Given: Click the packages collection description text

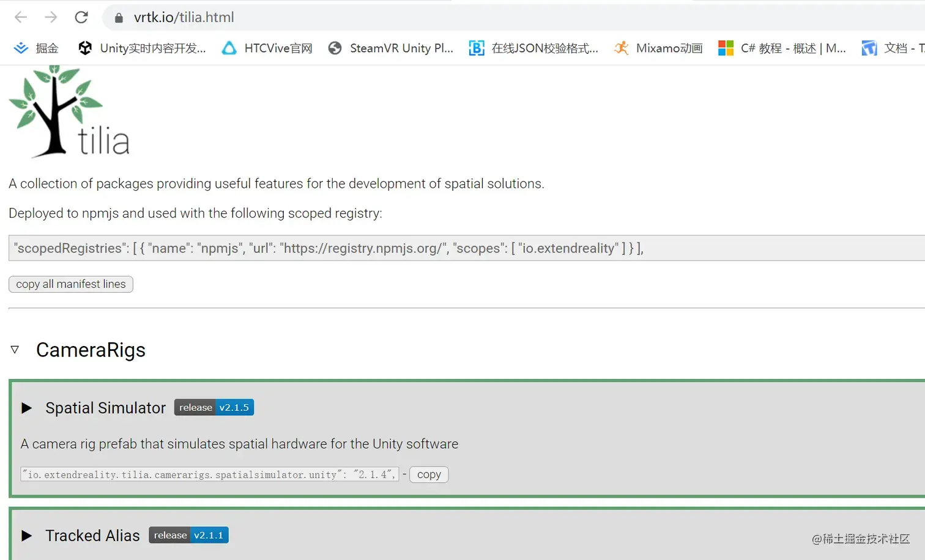Looking at the screenshot, I should point(277,183).
